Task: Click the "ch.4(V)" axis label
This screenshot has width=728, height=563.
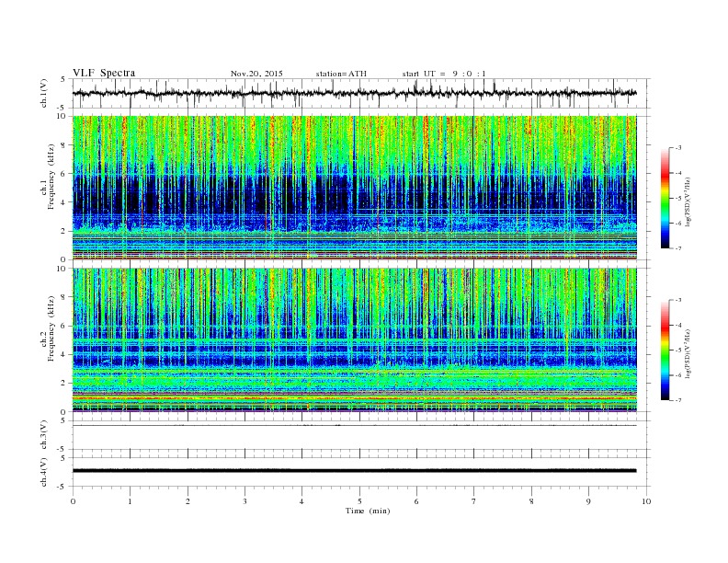Action: click(44, 472)
